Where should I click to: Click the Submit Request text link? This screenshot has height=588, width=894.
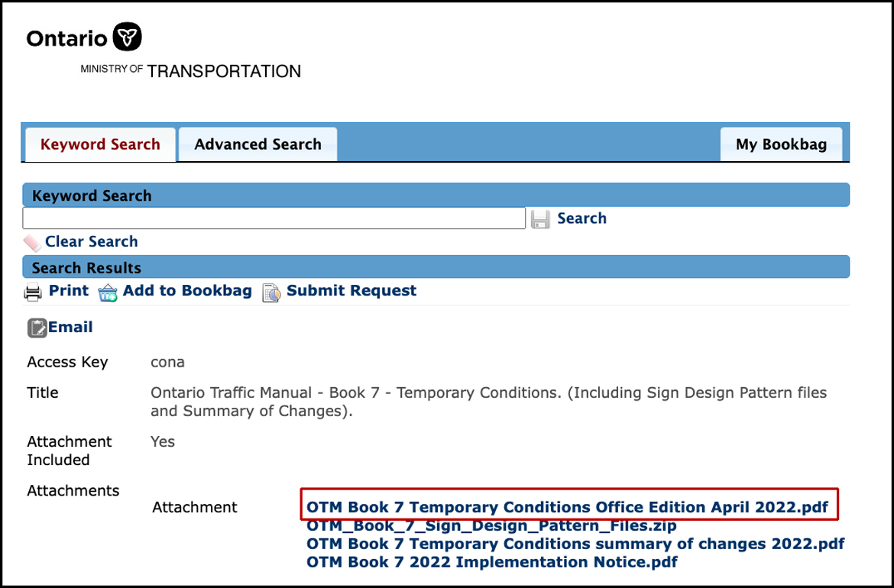tap(351, 291)
